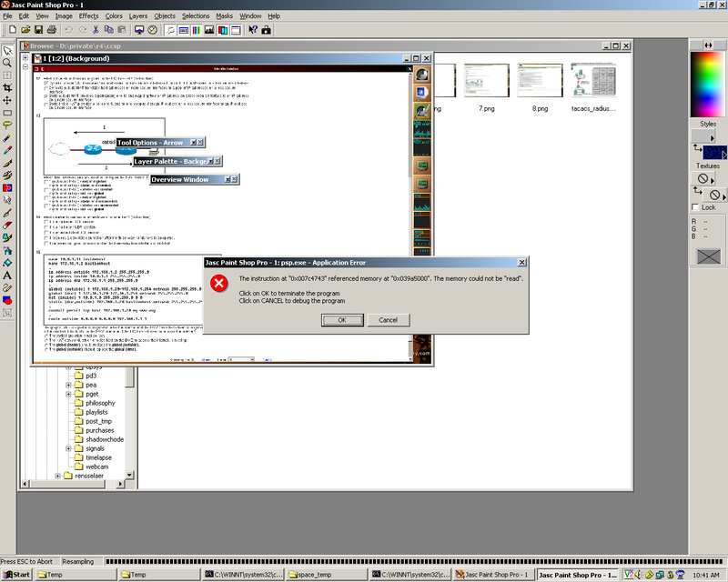Screen dimensions: 728x582
Task: Click the context Help arrow-question icon
Action: pyautogui.click(x=253, y=30)
